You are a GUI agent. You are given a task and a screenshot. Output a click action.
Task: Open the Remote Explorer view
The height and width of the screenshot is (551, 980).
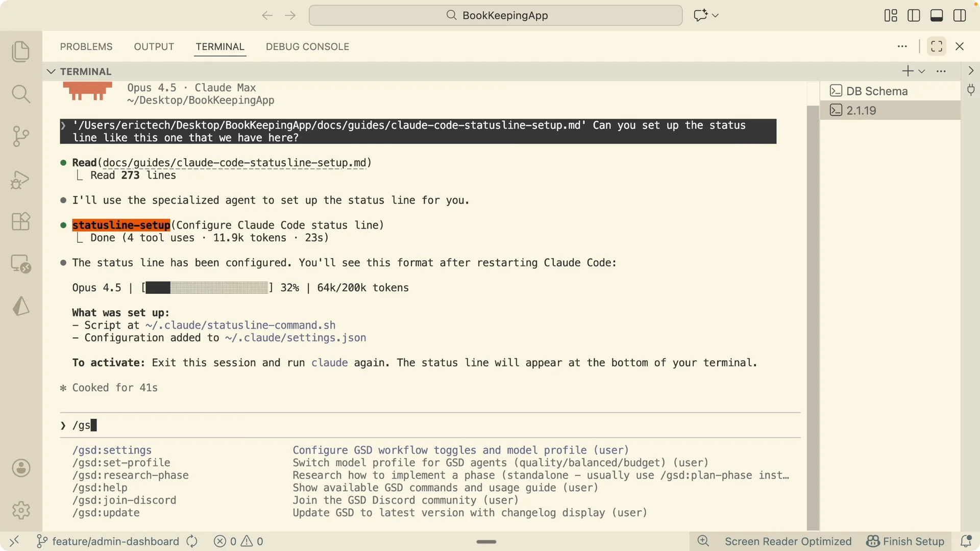(x=21, y=264)
